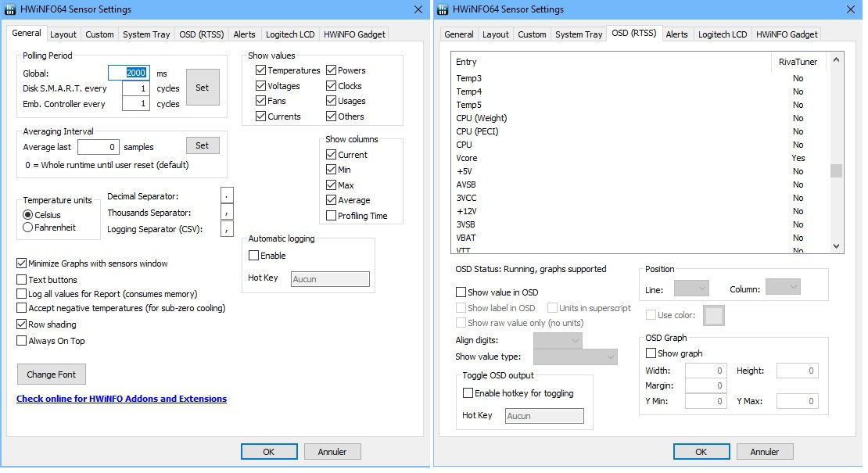Select the Celsius radio button
This screenshot has width=868, height=473.
(27, 215)
